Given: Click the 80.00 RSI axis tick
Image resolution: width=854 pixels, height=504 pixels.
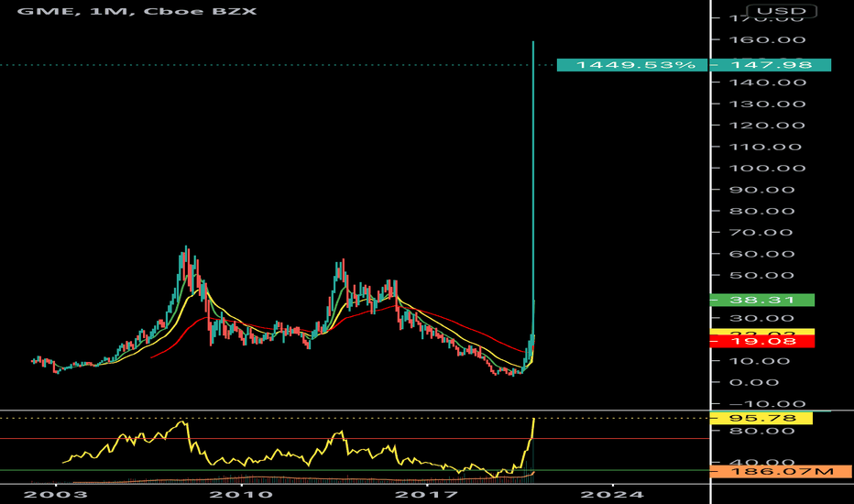Looking at the screenshot, I should 761,431.
